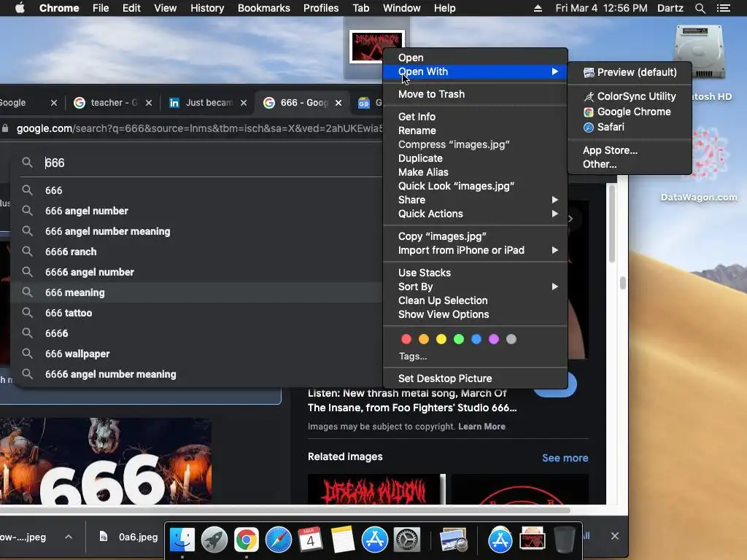Select Other… in Open With submenu
This screenshot has width=747, height=560.
click(x=630, y=164)
